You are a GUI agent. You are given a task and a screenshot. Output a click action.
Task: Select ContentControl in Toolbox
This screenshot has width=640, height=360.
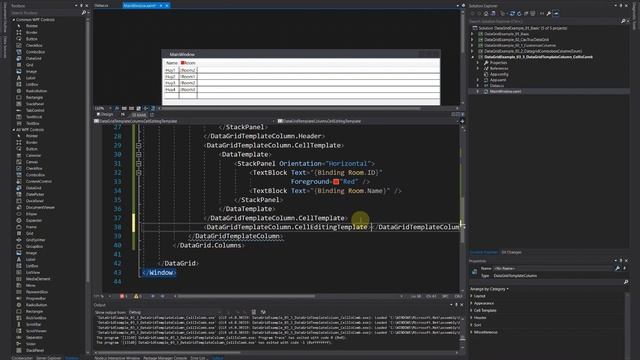[x=38, y=181]
